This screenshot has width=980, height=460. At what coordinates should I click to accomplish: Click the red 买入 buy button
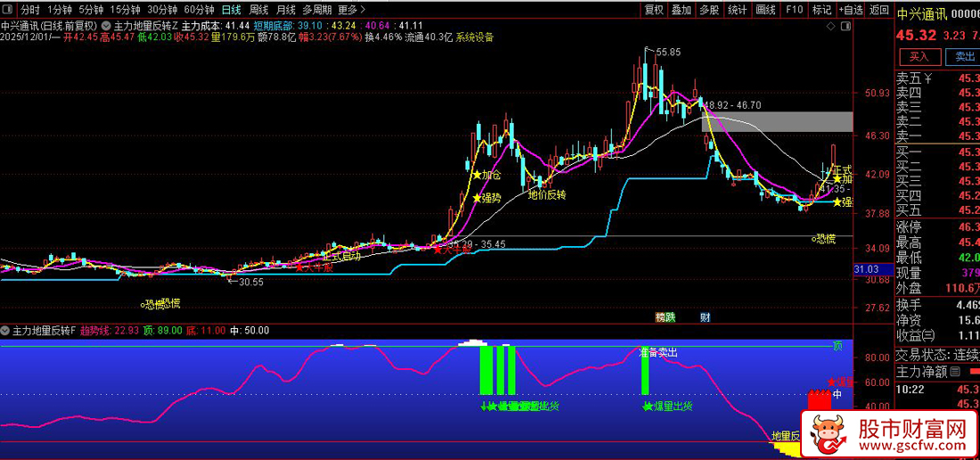(x=919, y=57)
